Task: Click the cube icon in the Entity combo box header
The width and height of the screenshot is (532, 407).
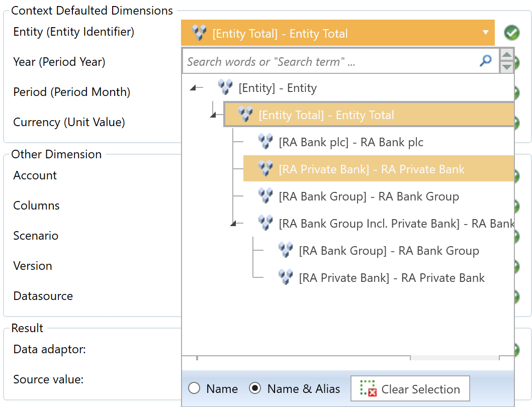Action: pyautogui.click(x=199, y=33)
